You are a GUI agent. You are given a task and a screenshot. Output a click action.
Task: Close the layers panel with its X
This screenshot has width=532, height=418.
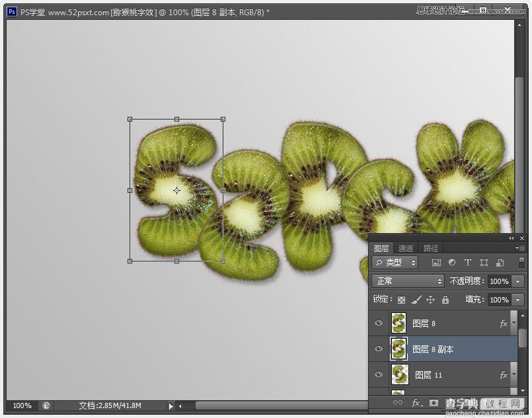click(x=522, y=238)
